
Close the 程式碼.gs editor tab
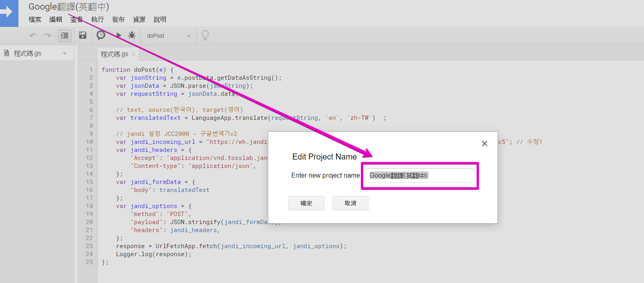pos(133,54)
